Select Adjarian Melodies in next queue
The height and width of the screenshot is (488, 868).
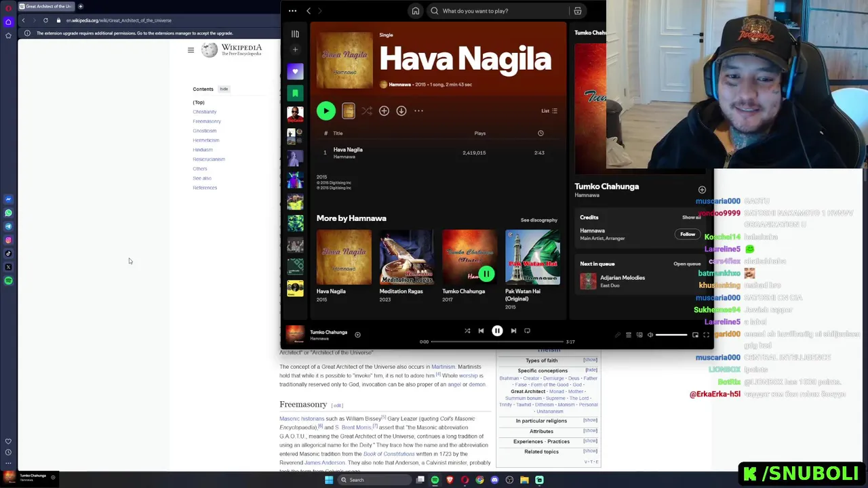[641, 281]
